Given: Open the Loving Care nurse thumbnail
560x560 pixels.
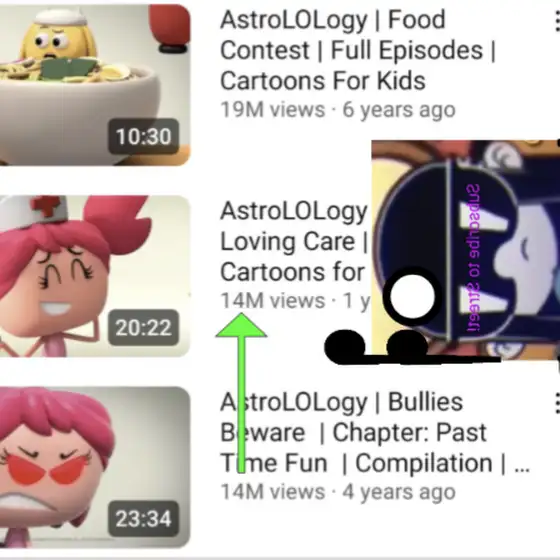Looking at the screenshot, I should [x=95, y=276].
